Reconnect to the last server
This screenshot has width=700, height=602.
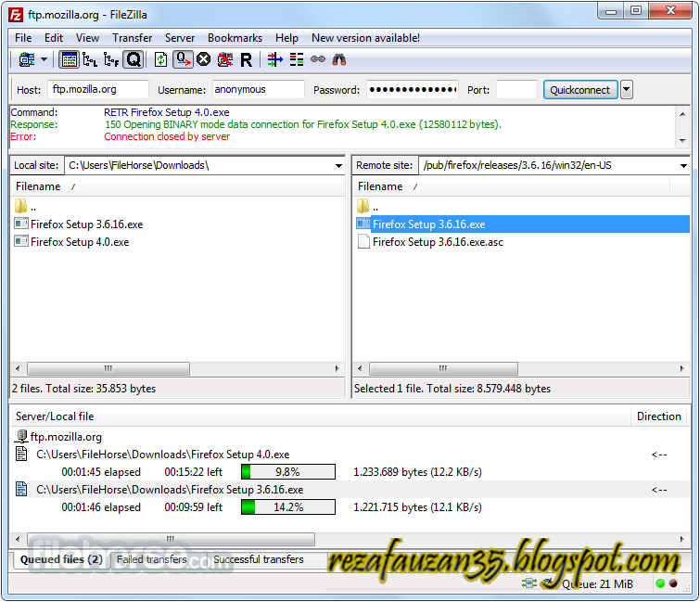246,59
